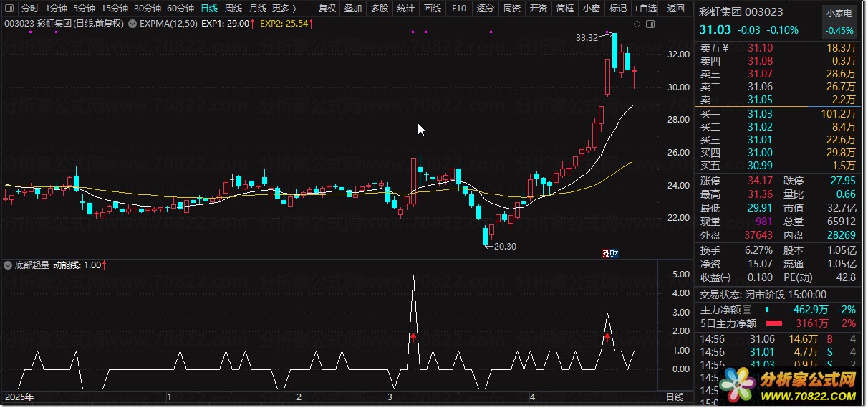Click the 复权 toolbar button
Viewport: 868px width, 408px height.
tap(327, 9)
